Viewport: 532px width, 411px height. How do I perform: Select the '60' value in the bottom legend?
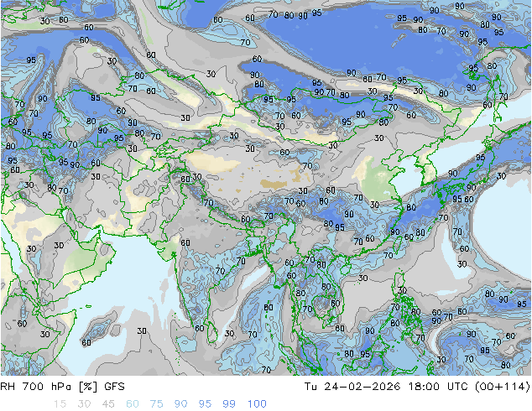(x=133, y=404)
